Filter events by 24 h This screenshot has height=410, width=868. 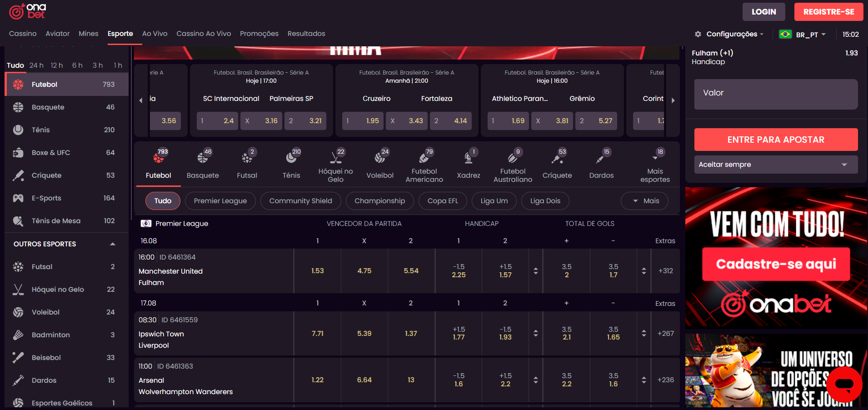tap(36, 65)
